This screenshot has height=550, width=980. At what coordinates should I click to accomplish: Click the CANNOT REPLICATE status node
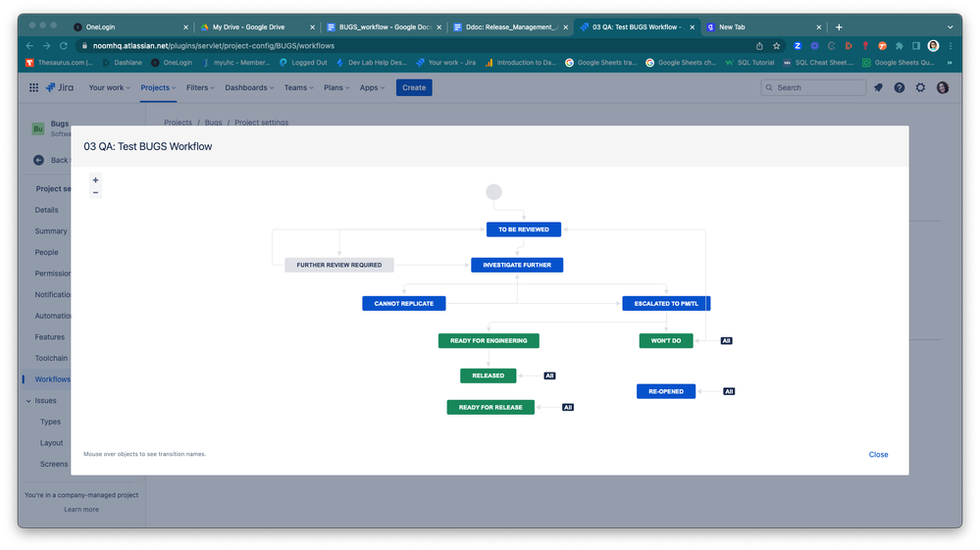404,303
